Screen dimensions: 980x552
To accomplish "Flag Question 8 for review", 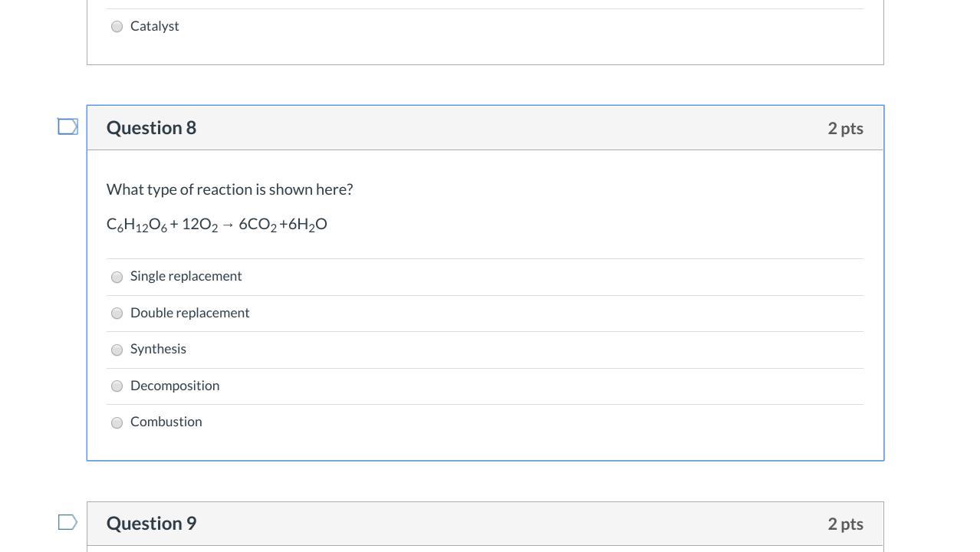I will (67, 127).
